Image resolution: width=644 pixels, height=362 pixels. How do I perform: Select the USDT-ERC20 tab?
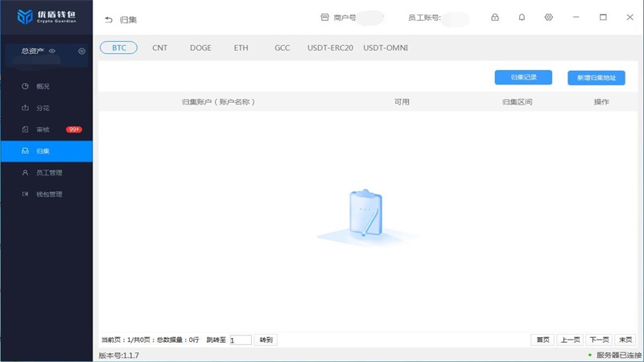330,48
